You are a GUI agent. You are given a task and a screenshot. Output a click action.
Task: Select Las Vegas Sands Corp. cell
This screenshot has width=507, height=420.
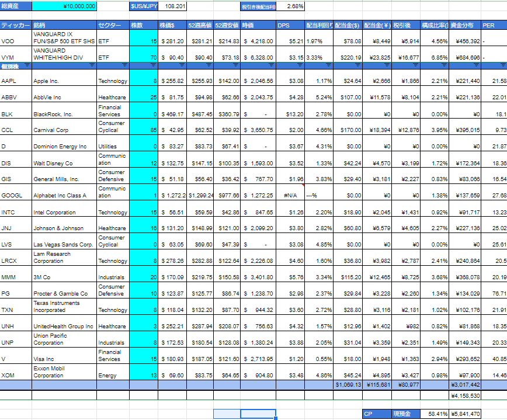tap(64, 241)
